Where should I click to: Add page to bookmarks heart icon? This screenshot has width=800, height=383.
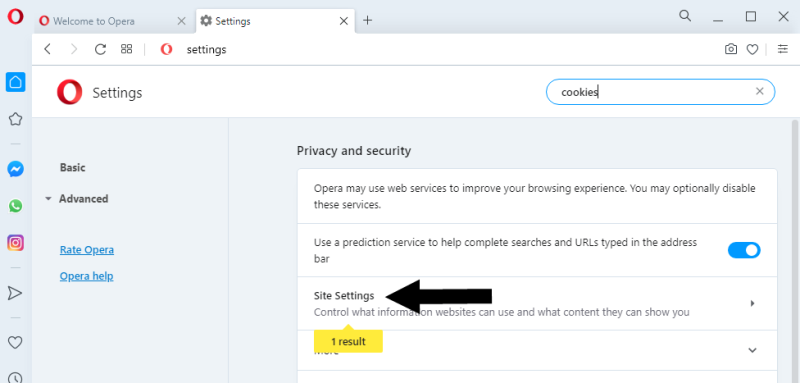tap(752, 49)
